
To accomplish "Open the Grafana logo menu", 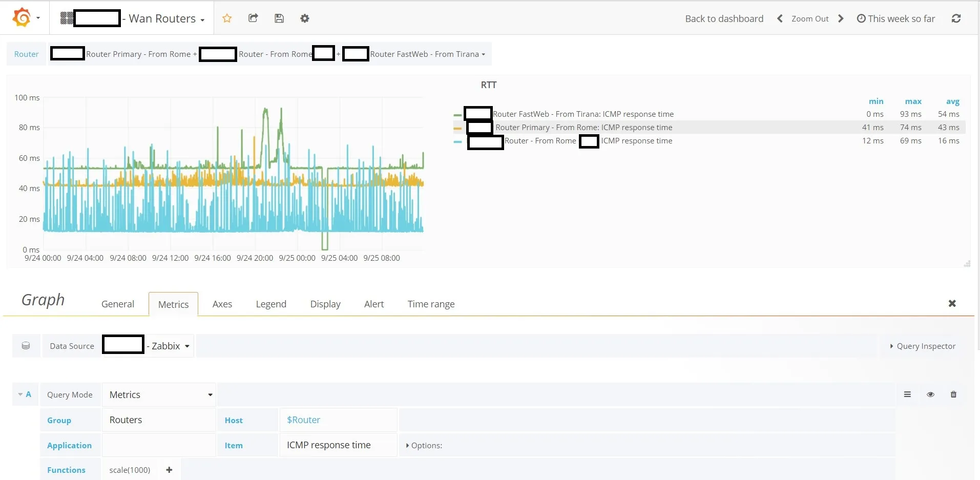I will [x=26, y=18].
